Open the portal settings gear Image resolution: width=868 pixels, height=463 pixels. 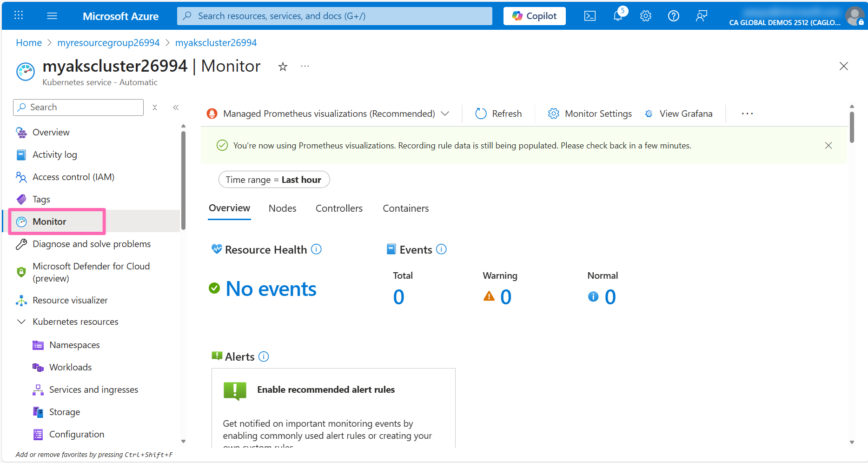(645, 15)
